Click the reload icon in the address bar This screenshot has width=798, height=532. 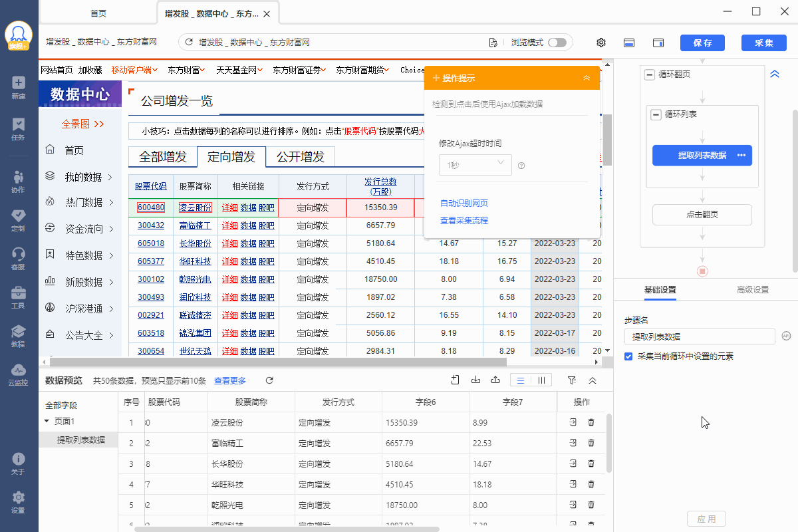pyautogui.click(x=189, y=43)
